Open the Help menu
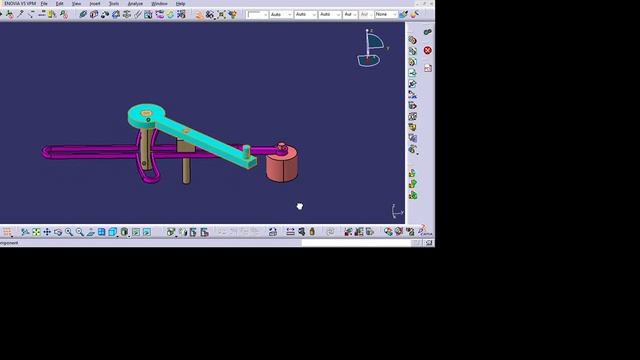Image resolution: width=640 pixels, height=360 pixels. click(x=180, y=4)
